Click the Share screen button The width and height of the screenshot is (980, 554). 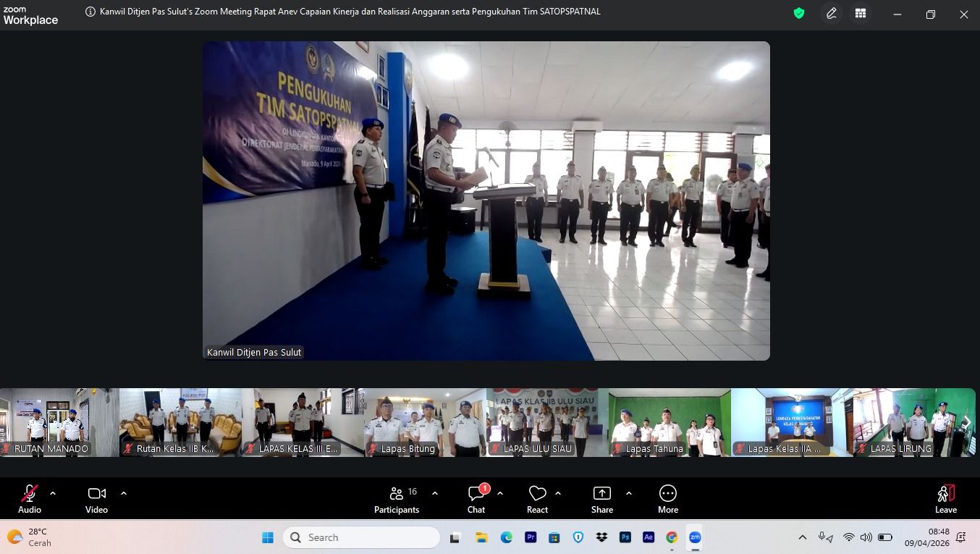[x=601, y=498]
